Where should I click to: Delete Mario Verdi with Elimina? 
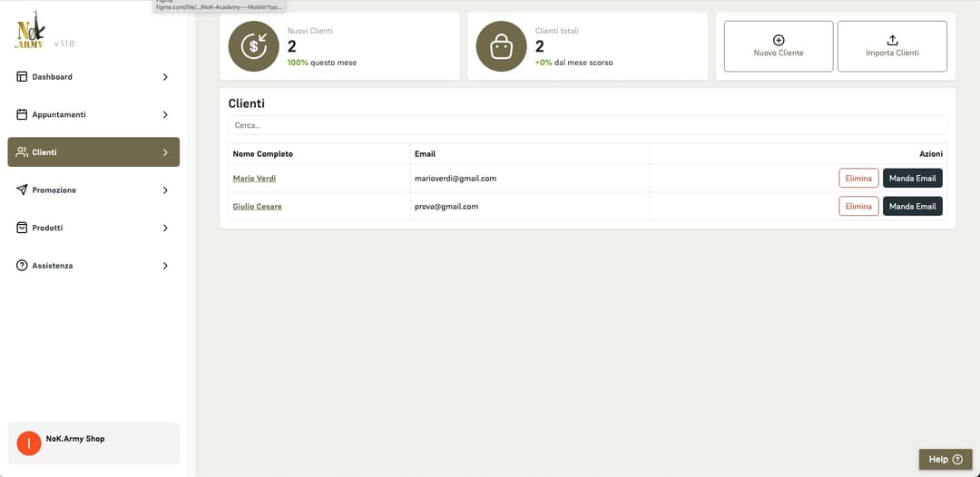point(857,179)
